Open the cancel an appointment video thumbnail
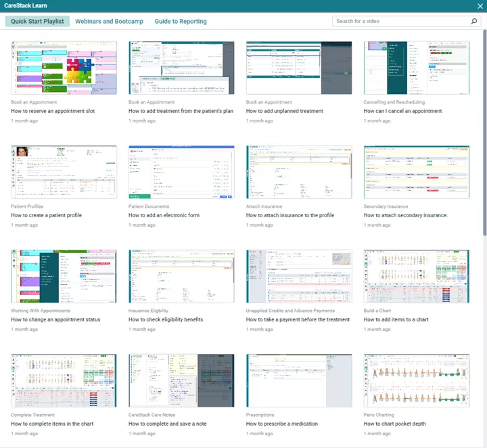Viewport: 487px width, 448px height. pos(416,68)
